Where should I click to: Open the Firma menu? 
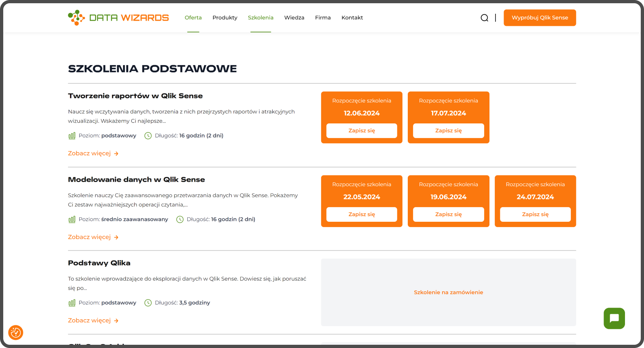(323, 18)
